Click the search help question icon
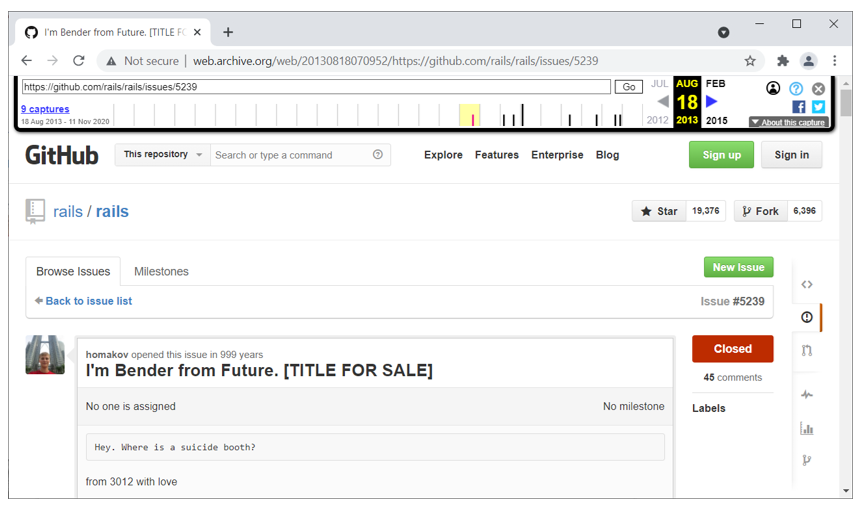 pyautogui.click(x=378, y=155)
